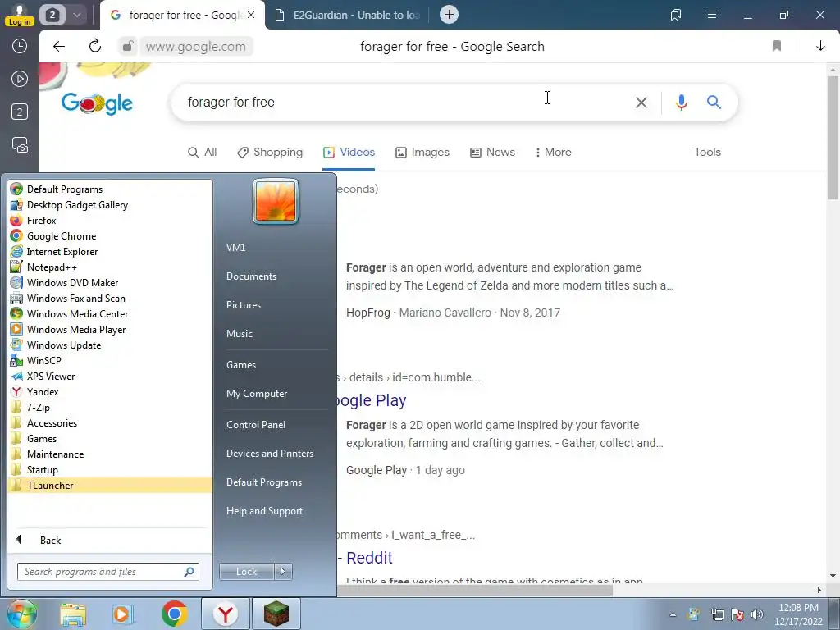
Task: Open Devices and Printers
Action: pos(269,453)
